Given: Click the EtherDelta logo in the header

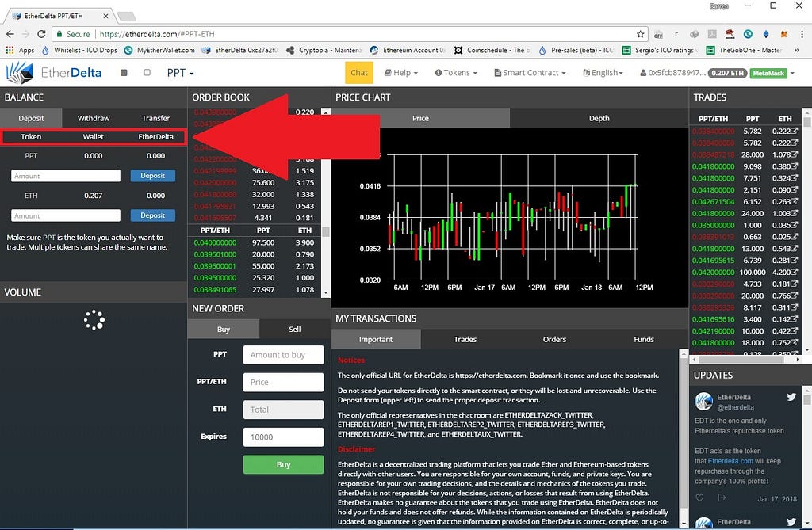Looking at the screenshot, I should coord(54,73).
